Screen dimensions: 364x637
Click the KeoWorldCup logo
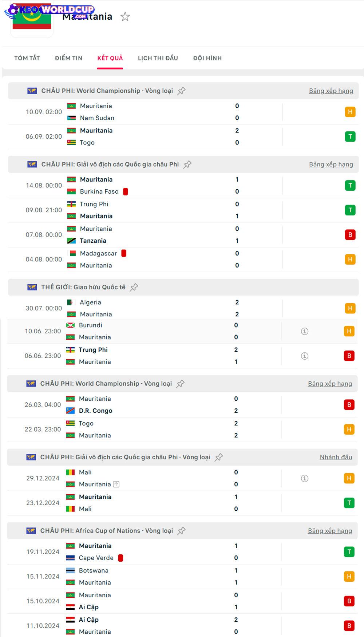tap(50, 10)
